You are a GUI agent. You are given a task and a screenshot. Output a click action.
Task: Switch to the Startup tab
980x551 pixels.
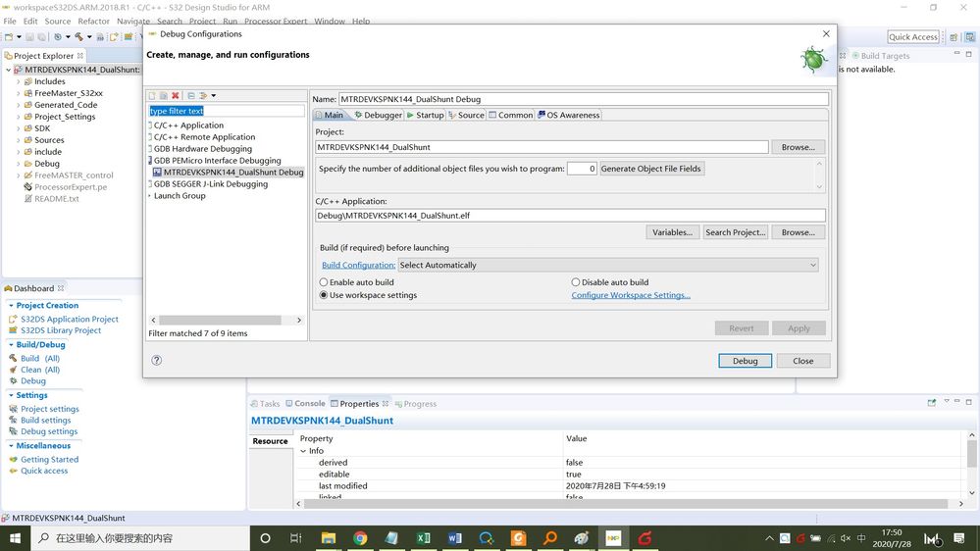click(x=425, y=115)
